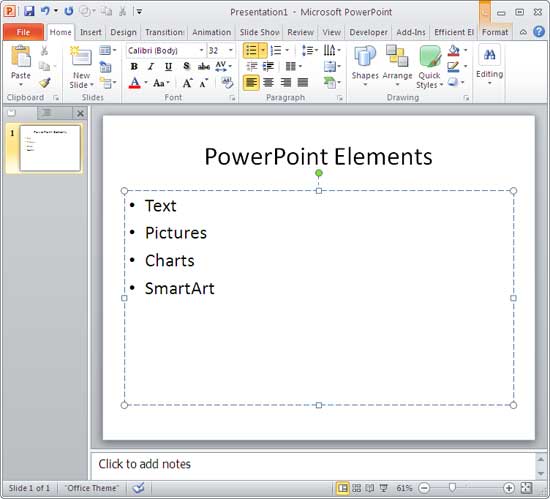This screenshot has height=499, width=550.
Task: Apply red font color swatch
Action: tap(135, 83)
